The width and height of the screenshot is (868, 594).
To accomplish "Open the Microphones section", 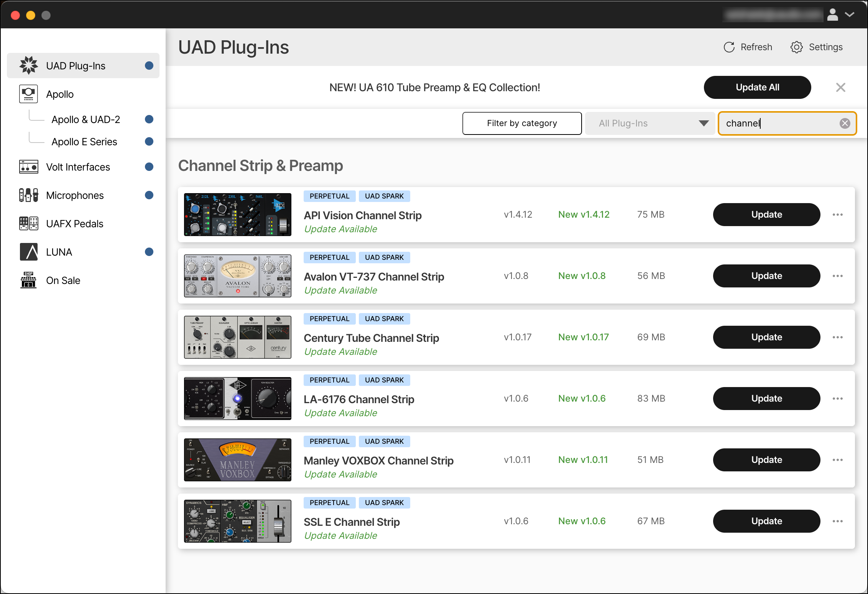I will 75,195.
